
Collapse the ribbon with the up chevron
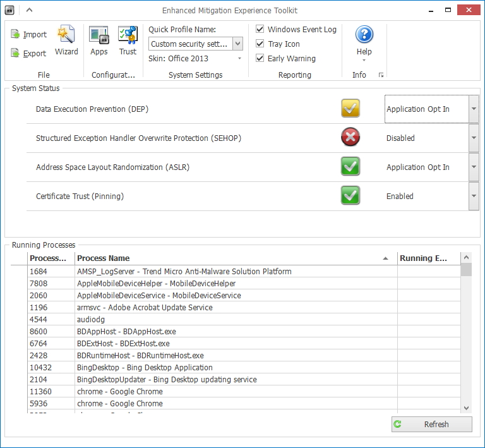tap(30, 10)
